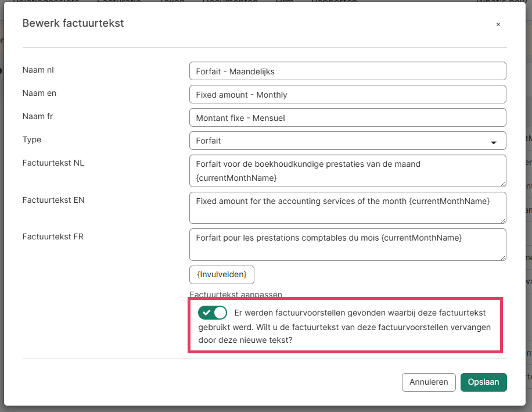This screenshot has height=412, width=532.
Task: Select the Naam fr text field
Action: point(347,117)
